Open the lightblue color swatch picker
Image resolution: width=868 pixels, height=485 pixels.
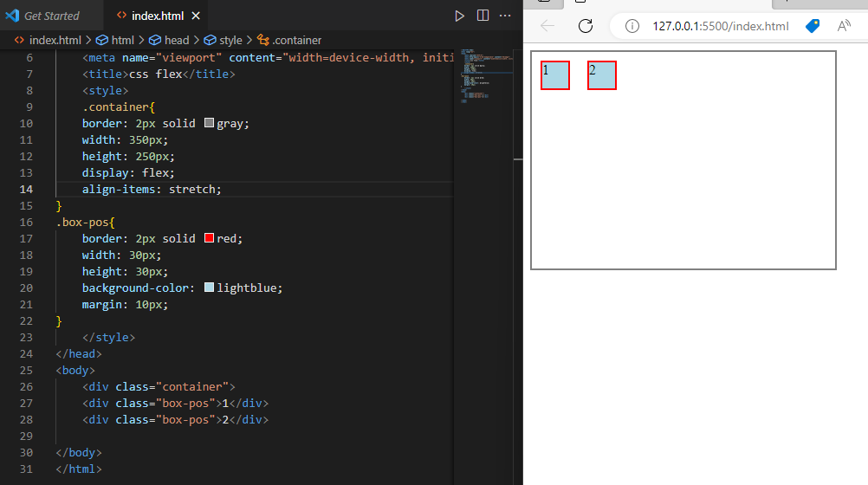[209, 288]
